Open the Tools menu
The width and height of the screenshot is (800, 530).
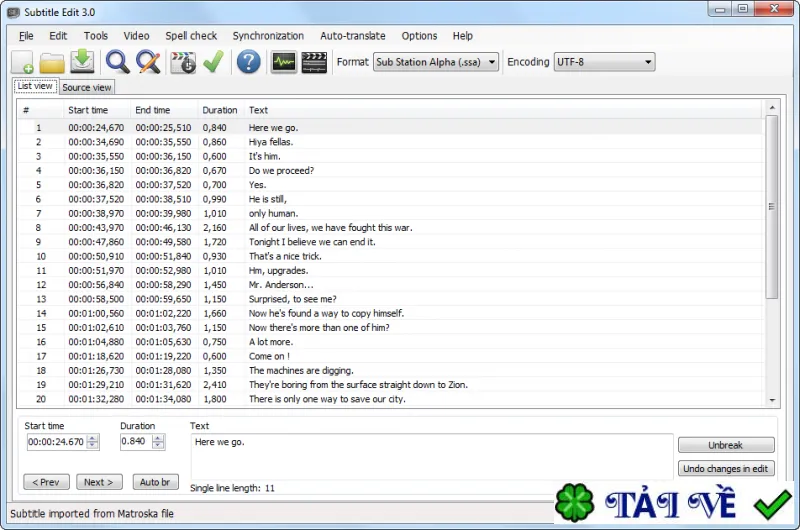click(96, 36)
